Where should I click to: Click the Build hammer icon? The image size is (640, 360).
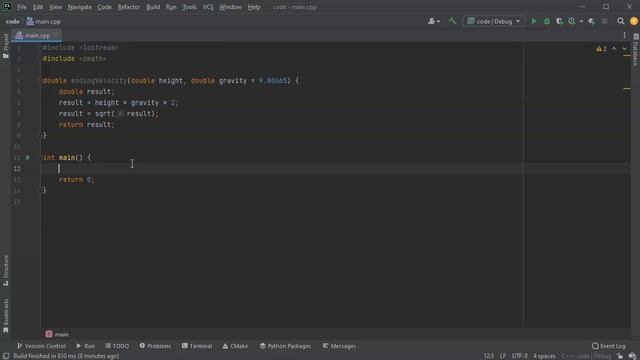pyautogui.click(x=452, y=21)
